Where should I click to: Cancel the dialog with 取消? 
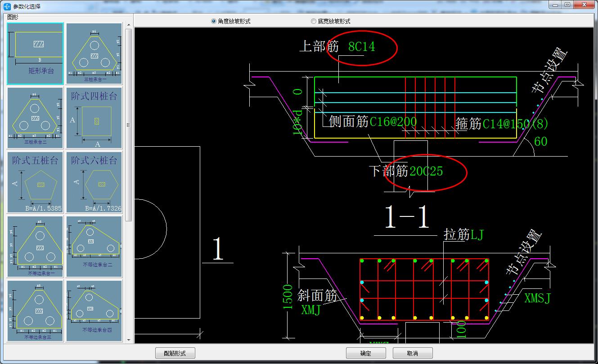pyautogui.click(x=413, y=353)
